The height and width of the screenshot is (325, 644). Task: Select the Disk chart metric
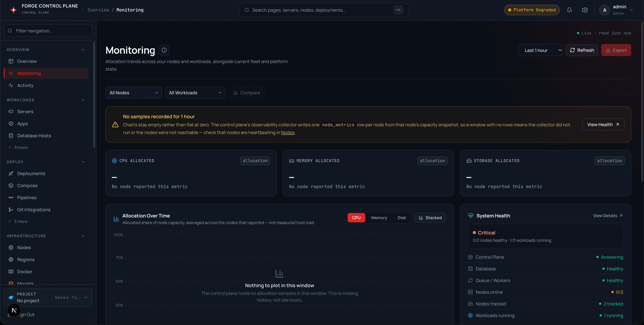click(401, 218)
